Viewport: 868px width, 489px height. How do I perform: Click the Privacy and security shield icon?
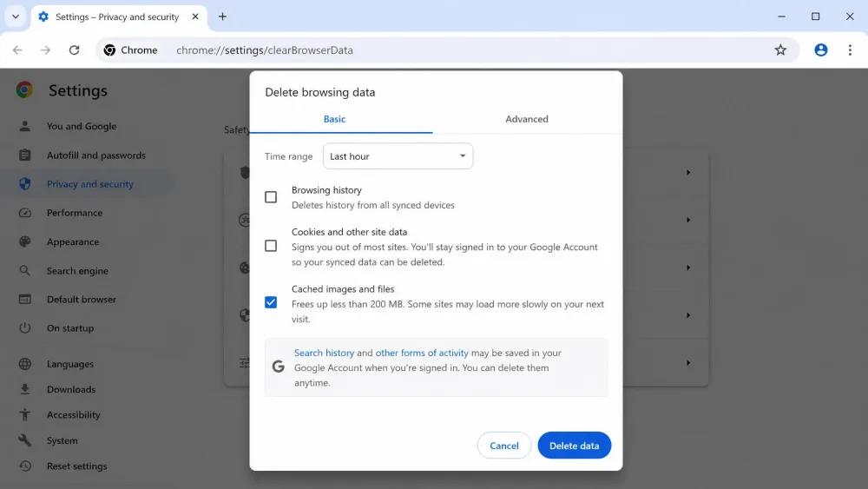point(25,184)
